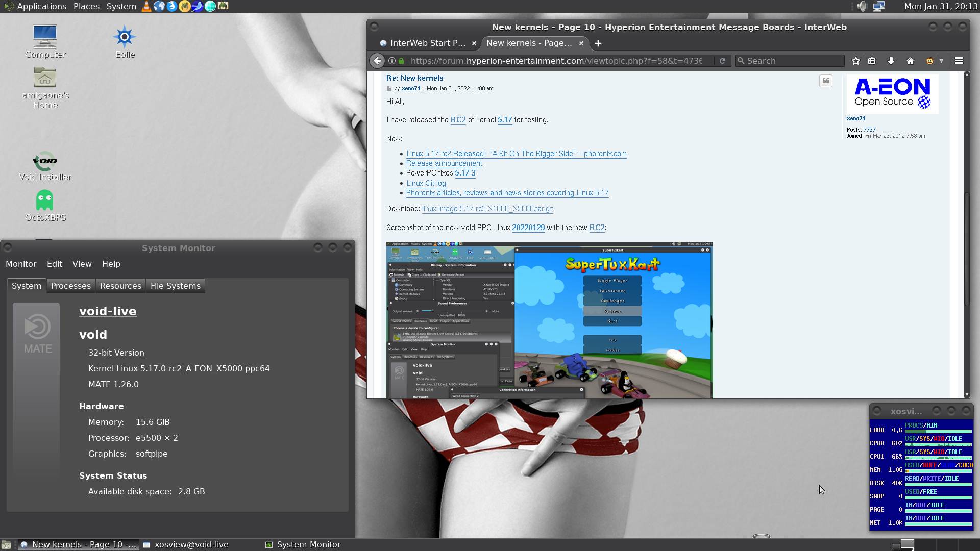Go back in the InterWeb browser
Screen dimensions: 980x551
[x=377, y=61]
